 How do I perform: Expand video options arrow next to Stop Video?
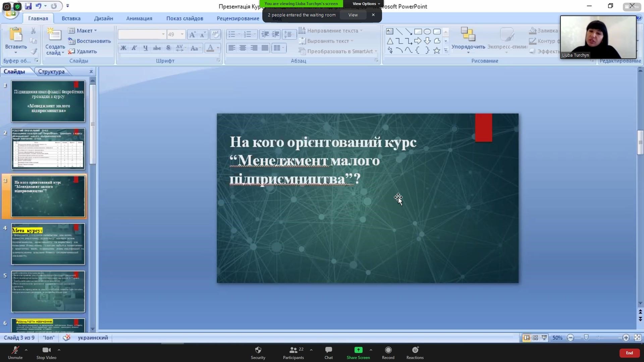click(x=59, y=350)
